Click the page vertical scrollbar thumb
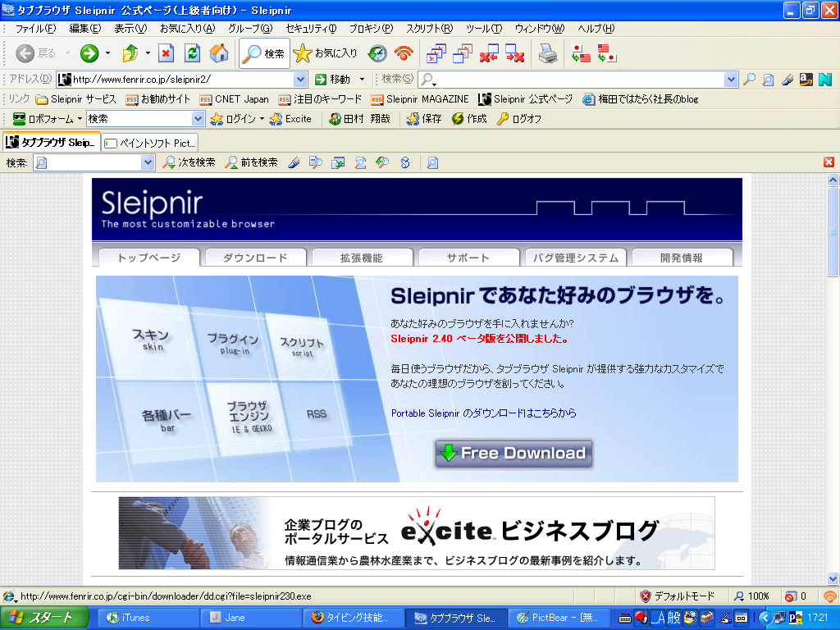This screenshot has width=840, height=630. click(833, 231)
